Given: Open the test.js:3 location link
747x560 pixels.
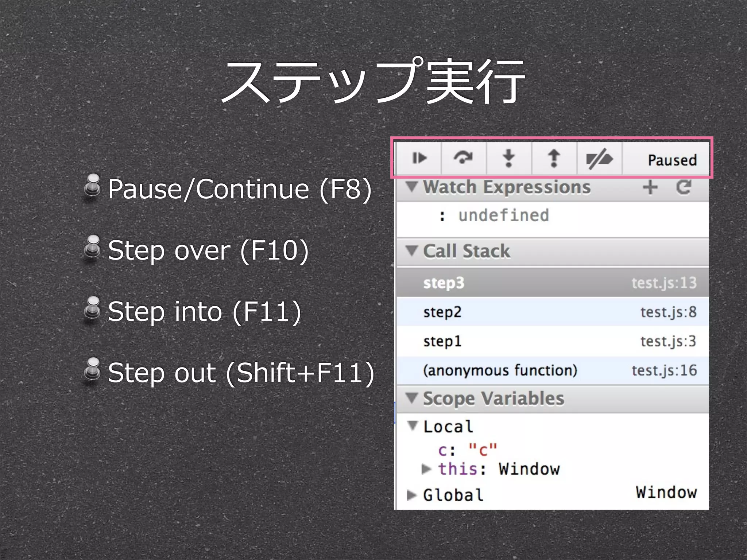Looking at the screenshot, I should point(669,341).
